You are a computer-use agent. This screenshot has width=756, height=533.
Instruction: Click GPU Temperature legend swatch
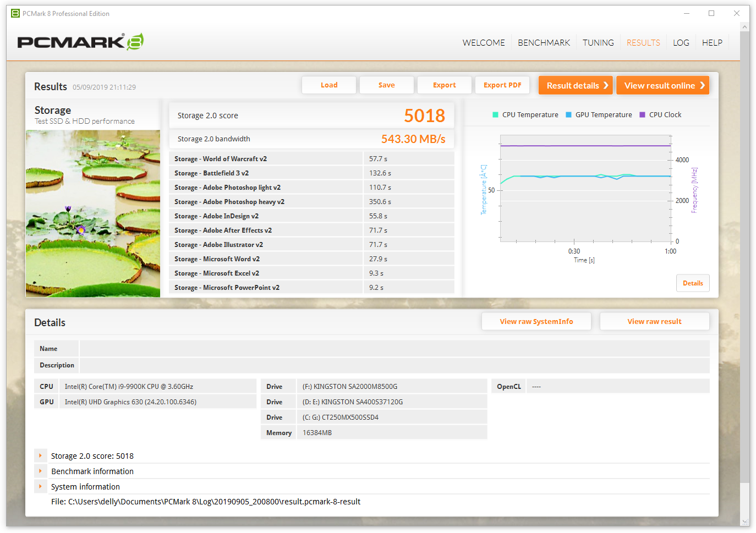click(569, 115)
